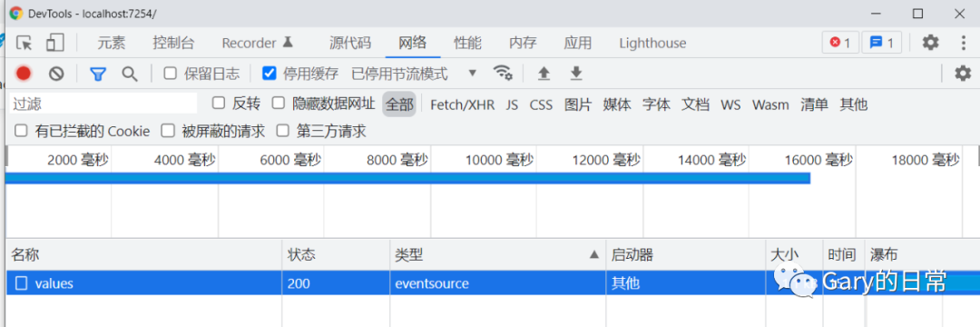Image resolution: width=980 pixels, height=327 pixels.
Task: Enable 保留日志 checkbox
Action: coord(170,74)
